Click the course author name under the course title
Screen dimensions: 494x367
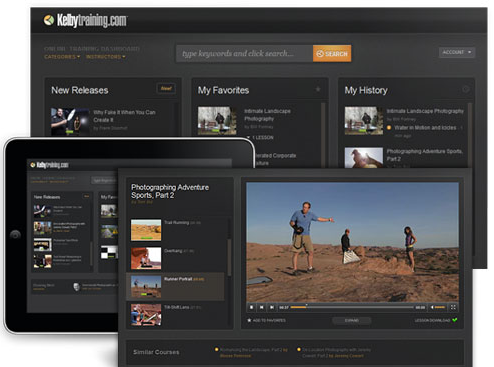click(142, 202)
